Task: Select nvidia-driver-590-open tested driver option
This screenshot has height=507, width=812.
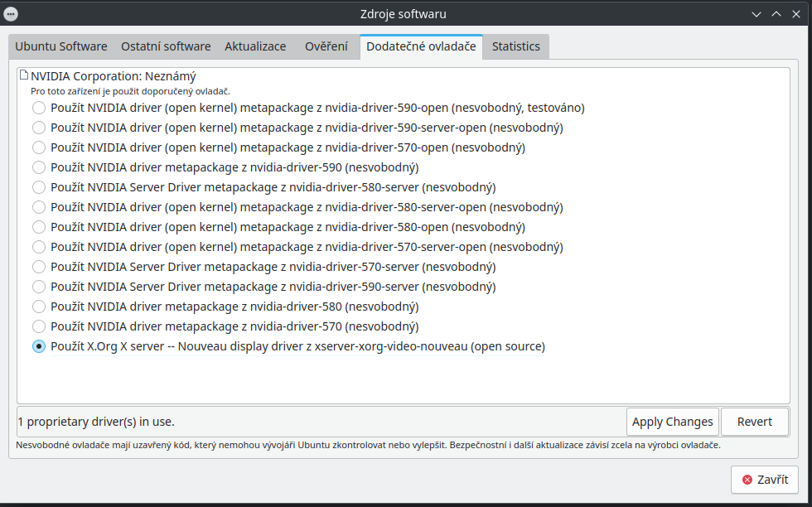Action: pos(39,108)
